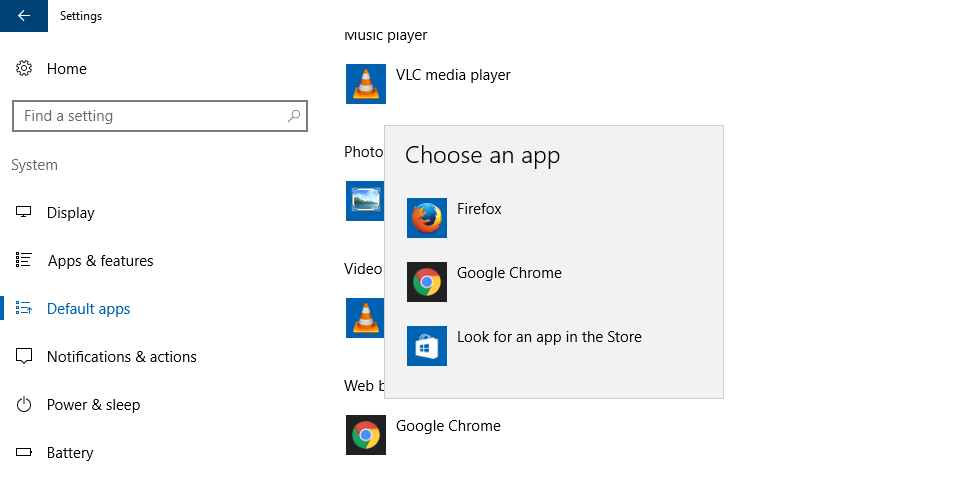
Task: Click the Display monitor icon
Action: coord(24,213)
